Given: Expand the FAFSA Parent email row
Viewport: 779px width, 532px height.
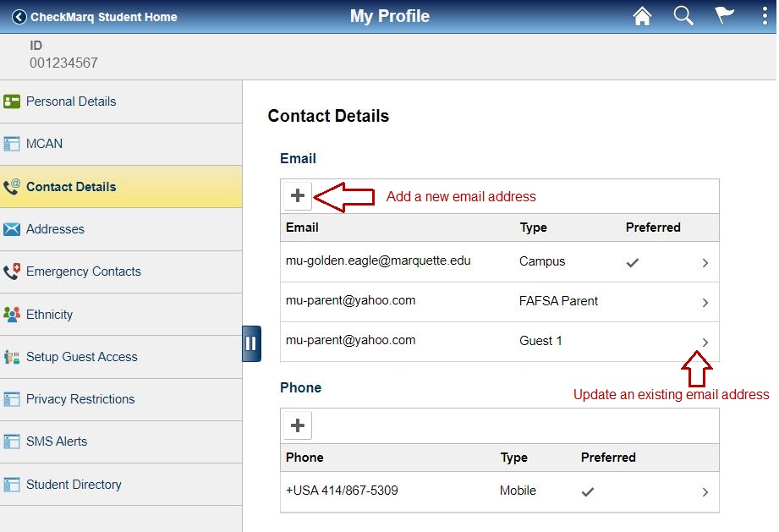Looking at the screenshot, I should [705, 303].
